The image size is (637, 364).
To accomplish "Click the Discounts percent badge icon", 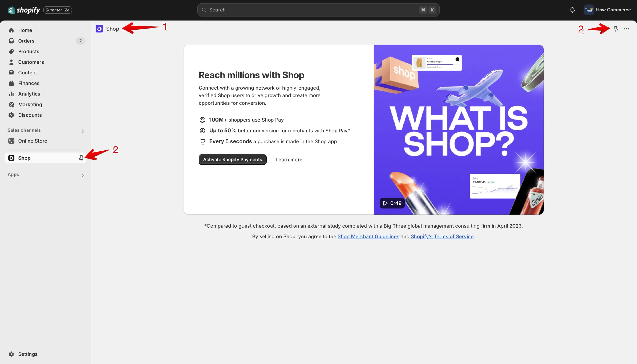I will click(x=11, y=115).
